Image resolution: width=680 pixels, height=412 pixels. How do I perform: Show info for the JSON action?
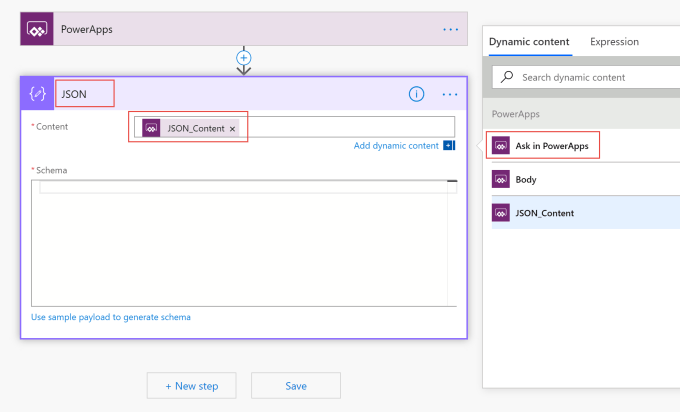[416, 94]
